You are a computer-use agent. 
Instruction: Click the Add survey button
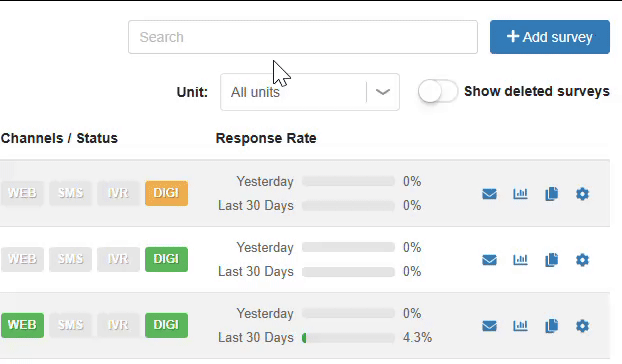coord(549,37)
